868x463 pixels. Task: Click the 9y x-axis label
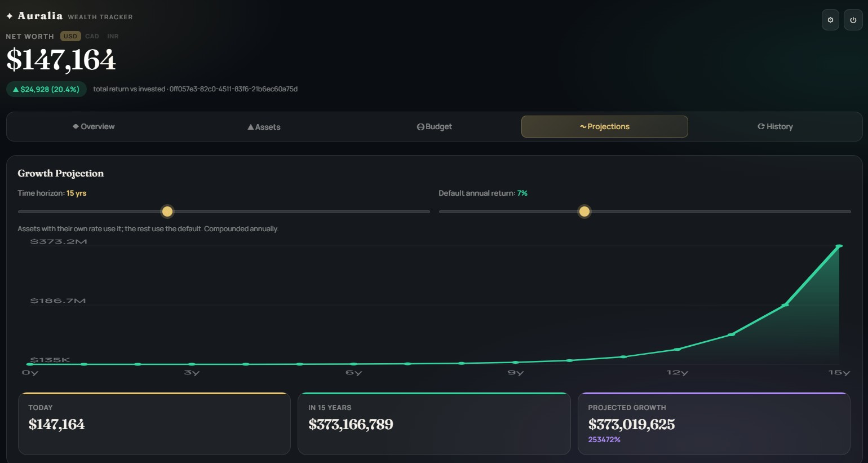click(x=515, y=373)
